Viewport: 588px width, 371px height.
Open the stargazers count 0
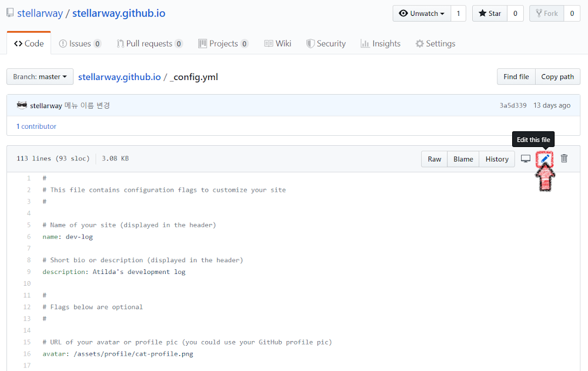point(515,14)
